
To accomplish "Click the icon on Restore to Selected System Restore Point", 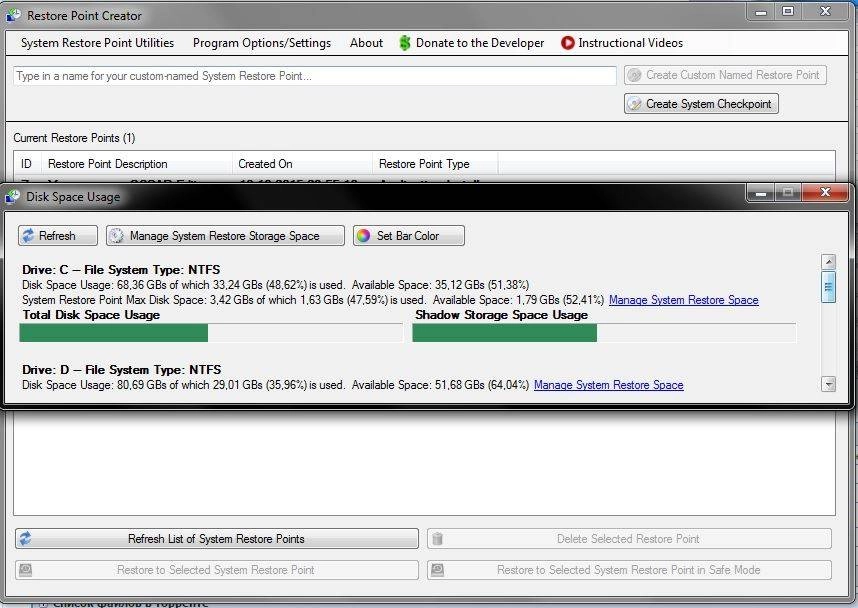I will tap(25, 570).
